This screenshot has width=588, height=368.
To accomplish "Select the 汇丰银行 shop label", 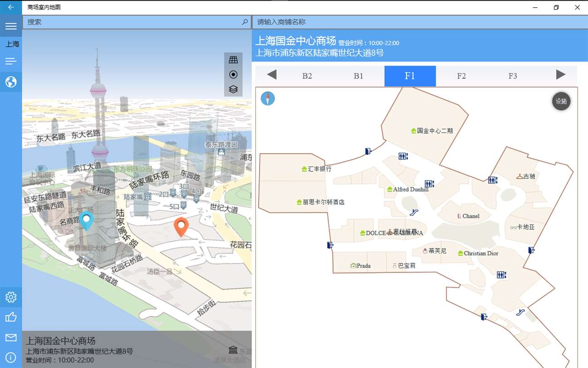I will point(316,169).
